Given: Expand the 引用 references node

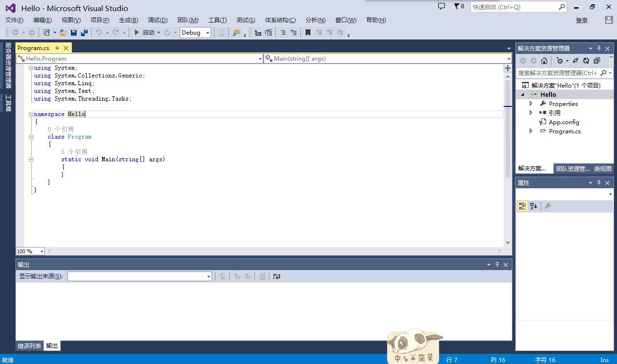Looking at the screenshot, I should click(x=531, y=113).
